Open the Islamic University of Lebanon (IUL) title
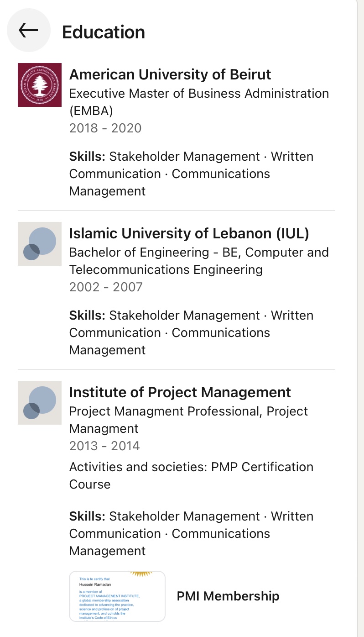 (x=189, y=233)
